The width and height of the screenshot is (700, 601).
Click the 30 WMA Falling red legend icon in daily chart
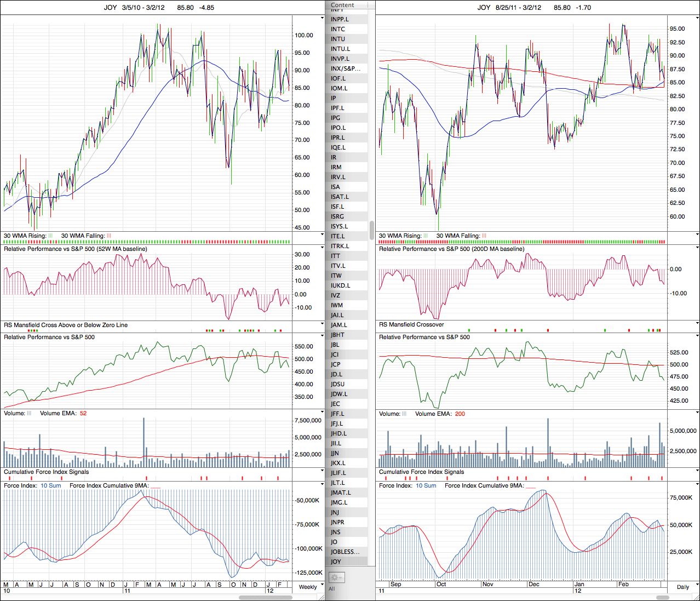pyautogui.click(x=484, y=236)
